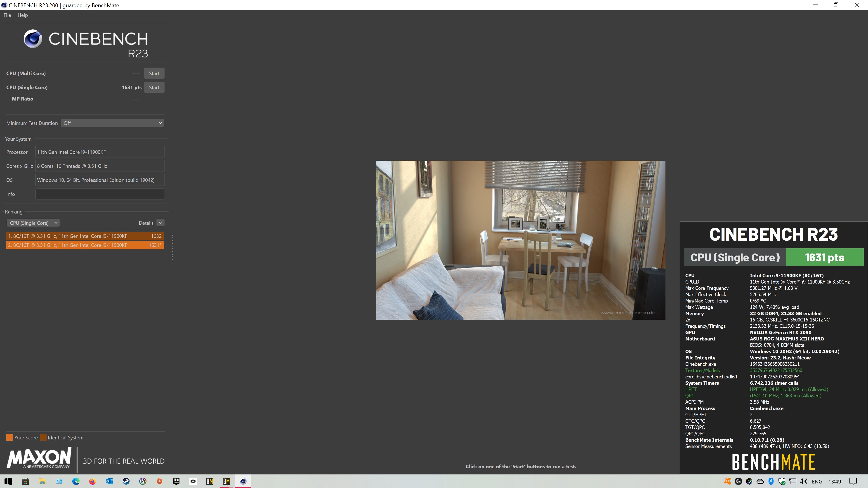The height and width of the screenshot is (488, 868).
Task: Click the brown Identical System legend swatch
Action: tap(43, 437)
